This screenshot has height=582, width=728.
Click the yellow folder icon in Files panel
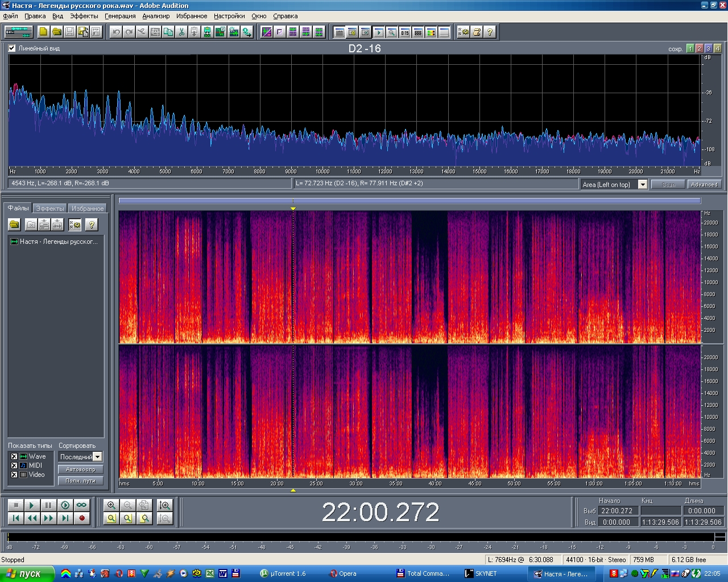click(14, 225)
